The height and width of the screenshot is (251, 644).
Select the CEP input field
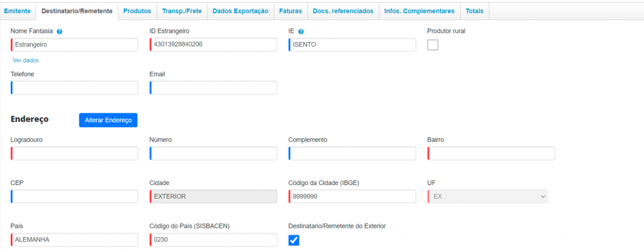click(74, 196)
